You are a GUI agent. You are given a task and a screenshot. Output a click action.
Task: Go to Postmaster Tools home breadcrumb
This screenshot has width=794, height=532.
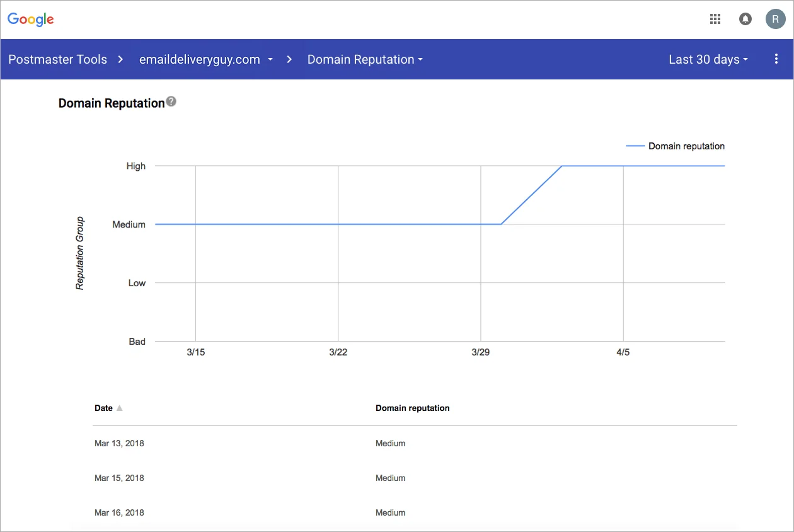pos(57,59)
